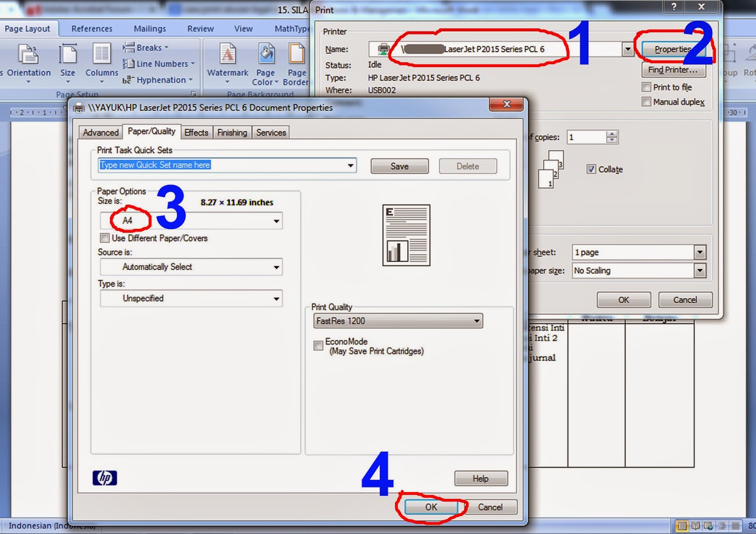This screenshot has width=756, height=534.
Task: Expand the Print Task Quick Sets dropdown arrow
Action: point(351,165)
